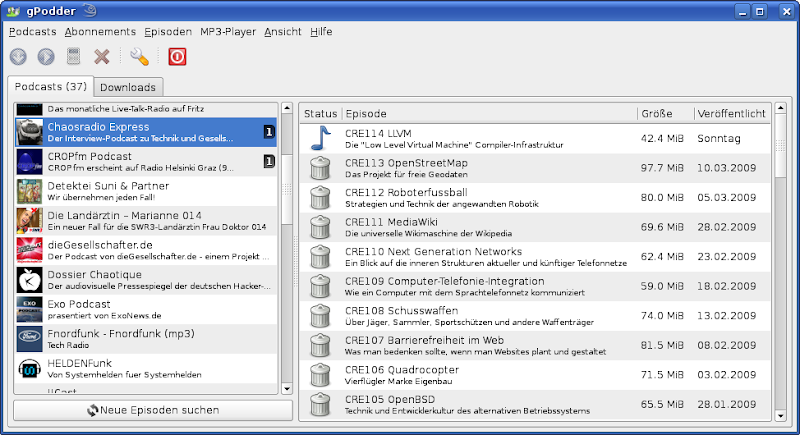800x435 pixels.
Task: Open the Podcasts menu
Action: (33, 32)
